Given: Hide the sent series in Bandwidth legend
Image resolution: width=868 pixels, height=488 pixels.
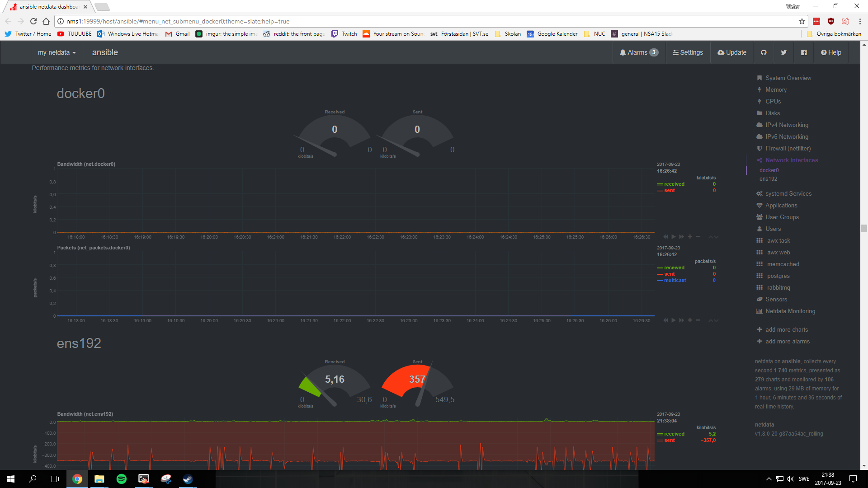Looking at the screenshot, I should tap(669, 190).
